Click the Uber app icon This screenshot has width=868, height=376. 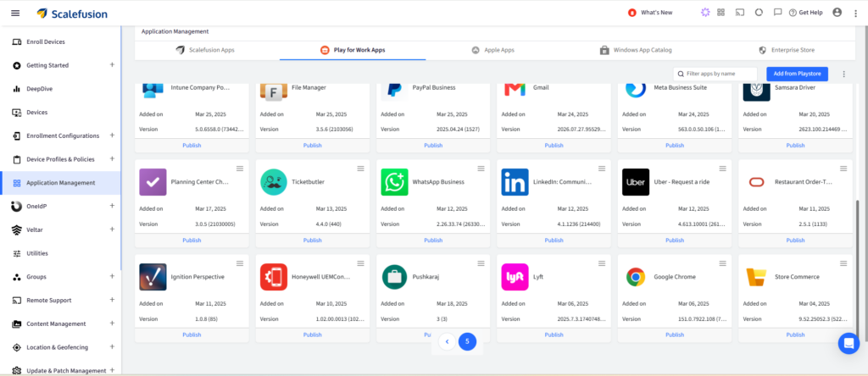[636, 182]
